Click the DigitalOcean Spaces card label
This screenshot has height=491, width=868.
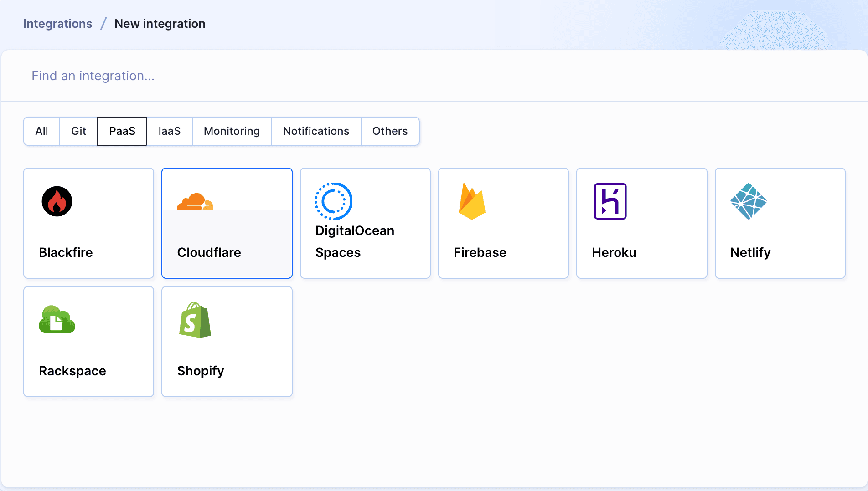pos(355,241)
